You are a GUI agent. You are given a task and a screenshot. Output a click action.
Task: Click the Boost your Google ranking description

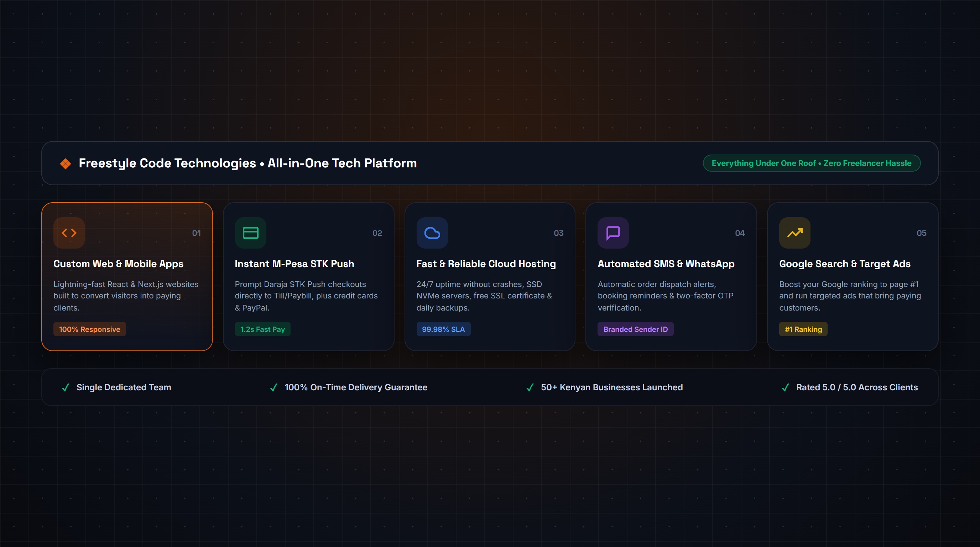850,296
